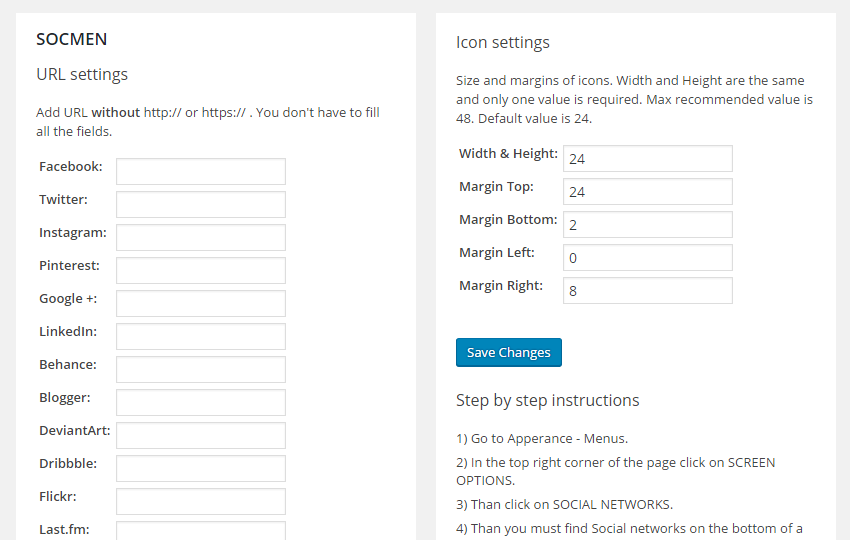
Task: Select the Instagram URL text box
Action: [201, 237]
